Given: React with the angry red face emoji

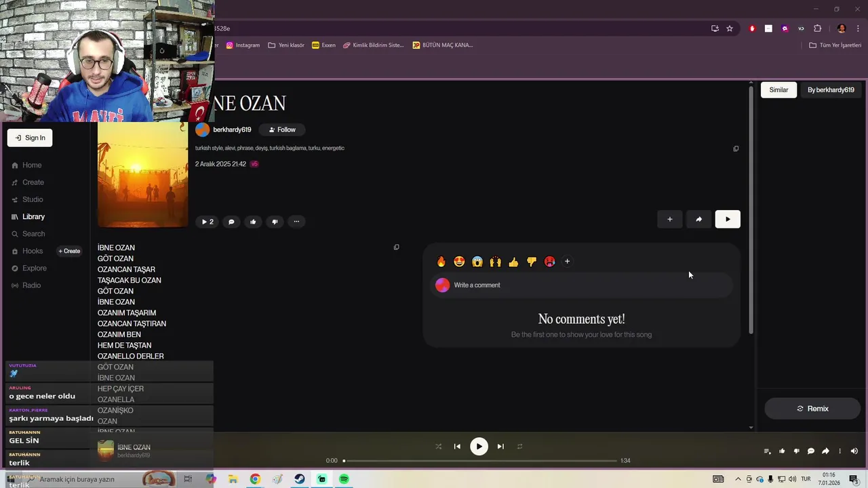Looking at the screenshot, I should click(550, 262).
